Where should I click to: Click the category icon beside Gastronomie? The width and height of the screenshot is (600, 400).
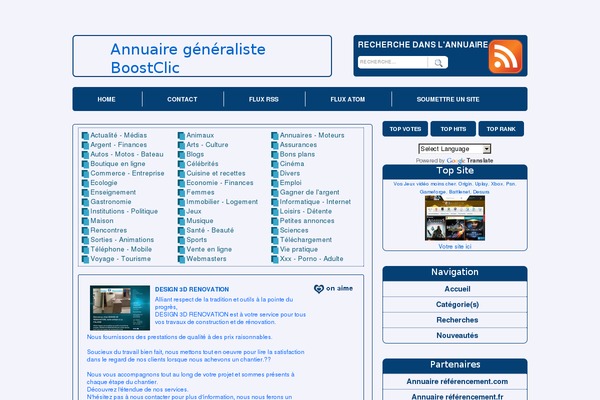85,202
